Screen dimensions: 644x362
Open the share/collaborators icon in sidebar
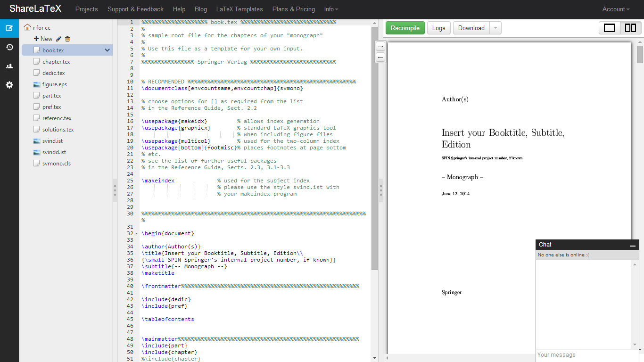(x=9, y=66)
